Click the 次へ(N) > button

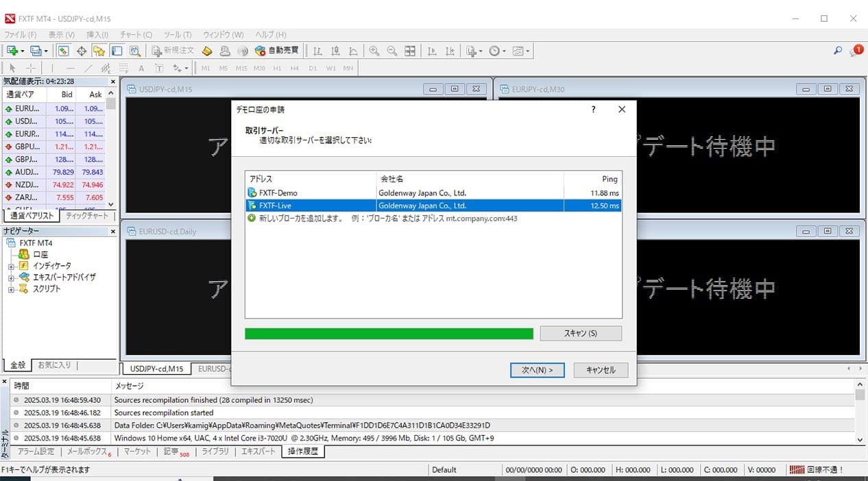point(537,370)
